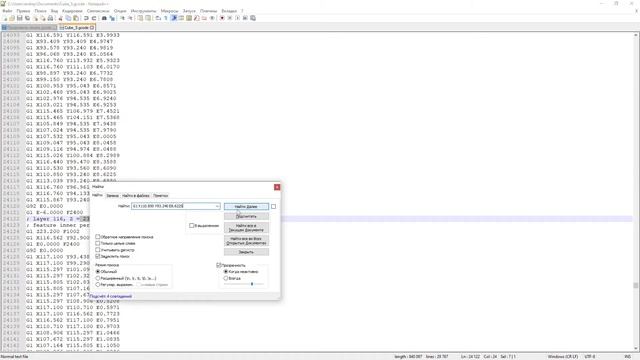Image resolution: width=640 pixels, height=360 pixels.
Task: Click the 'Закрыть' button in dialog
Action: point(246,252)
